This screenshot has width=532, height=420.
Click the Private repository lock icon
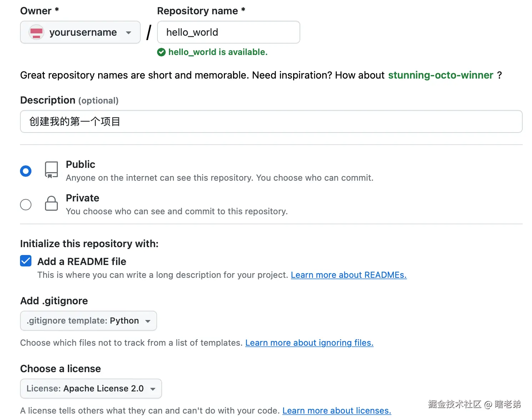pyautogui.click(x=51, y=203)
